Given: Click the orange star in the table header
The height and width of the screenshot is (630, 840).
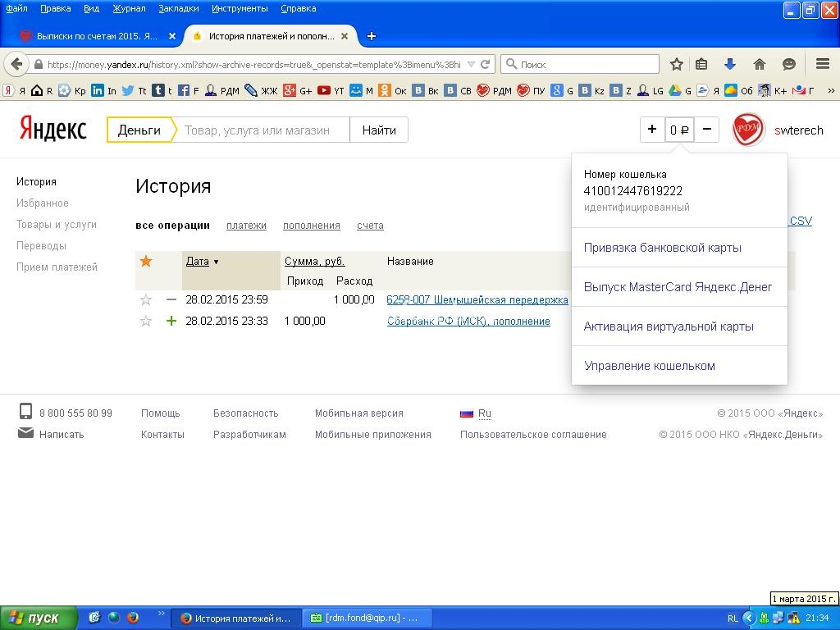Looking at the screenshot, I should tap(146, 262).
